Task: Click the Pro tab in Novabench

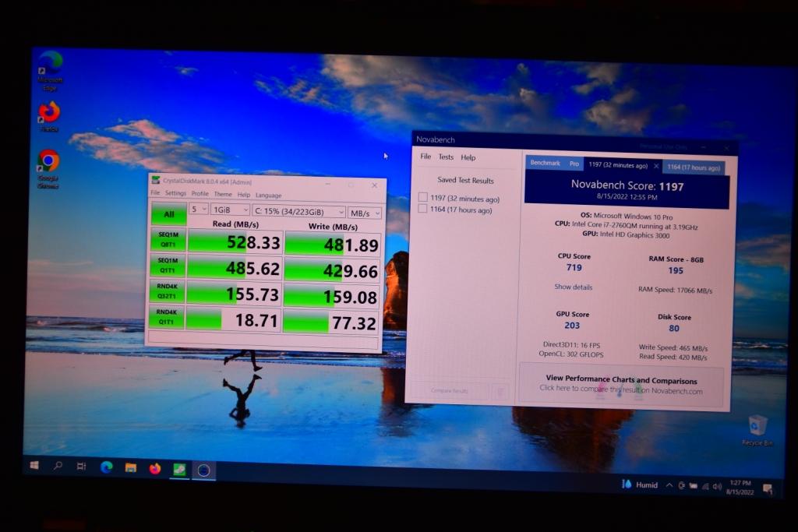Action: coord(574,164)
